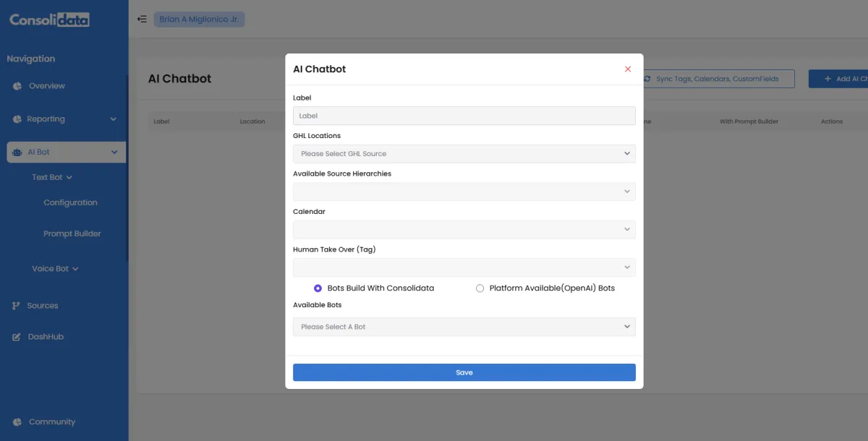This screenshot has width=868, height=441.
Task: Click the Community sidebar icon
Action: click(17, 422)
